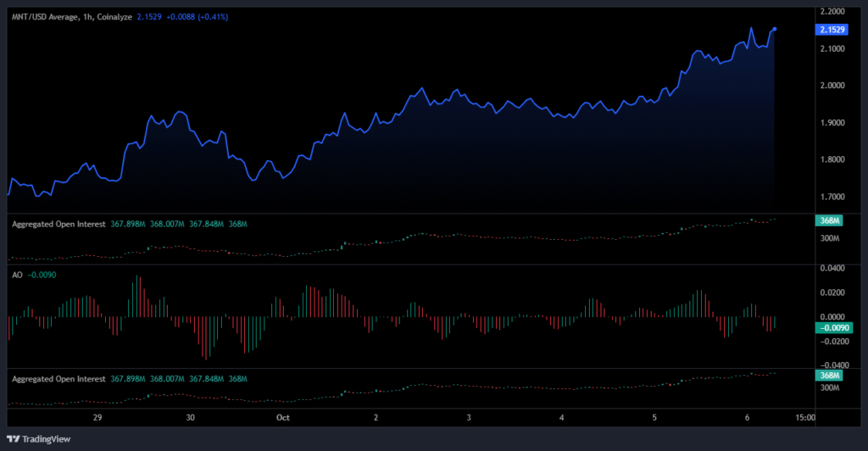Click the 15:00 time axis label
868x451 pixels.
(805, 418)
